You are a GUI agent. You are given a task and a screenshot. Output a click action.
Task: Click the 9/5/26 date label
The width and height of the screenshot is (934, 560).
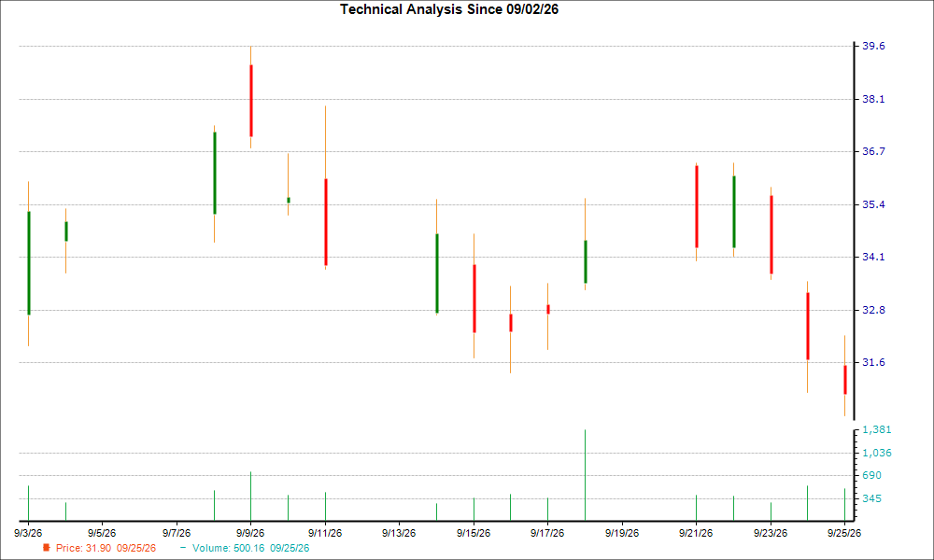coord(102,533)
